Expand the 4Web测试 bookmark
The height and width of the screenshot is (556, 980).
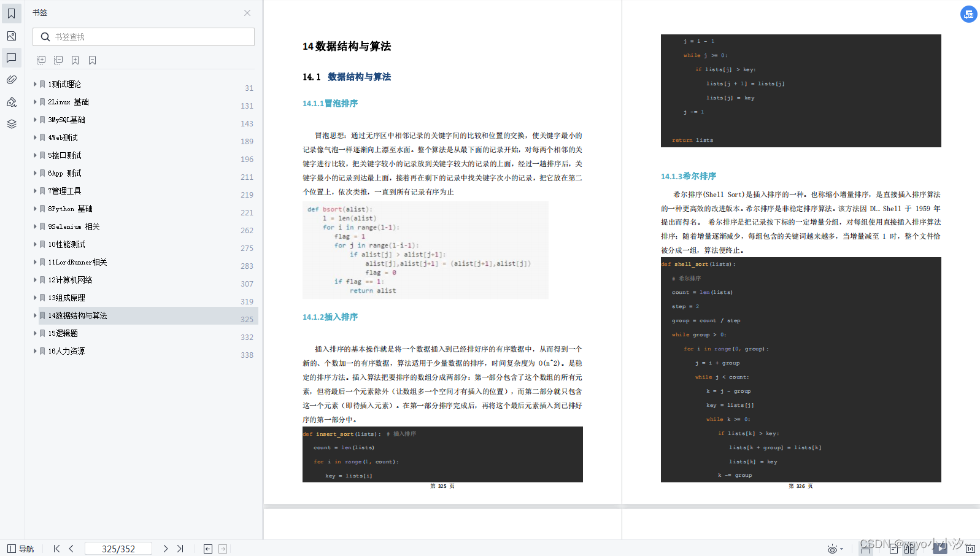pyautogui.click(x=35, y=137)
